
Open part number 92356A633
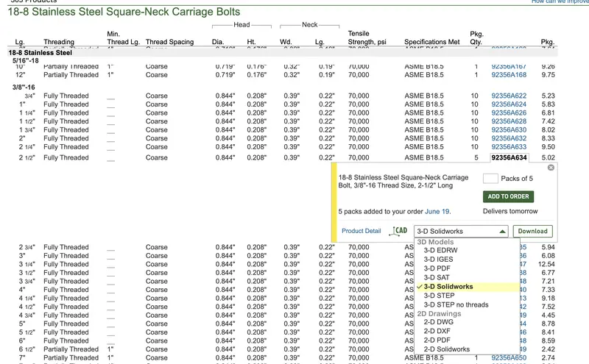pyautogui.click(x=509, y=147)
